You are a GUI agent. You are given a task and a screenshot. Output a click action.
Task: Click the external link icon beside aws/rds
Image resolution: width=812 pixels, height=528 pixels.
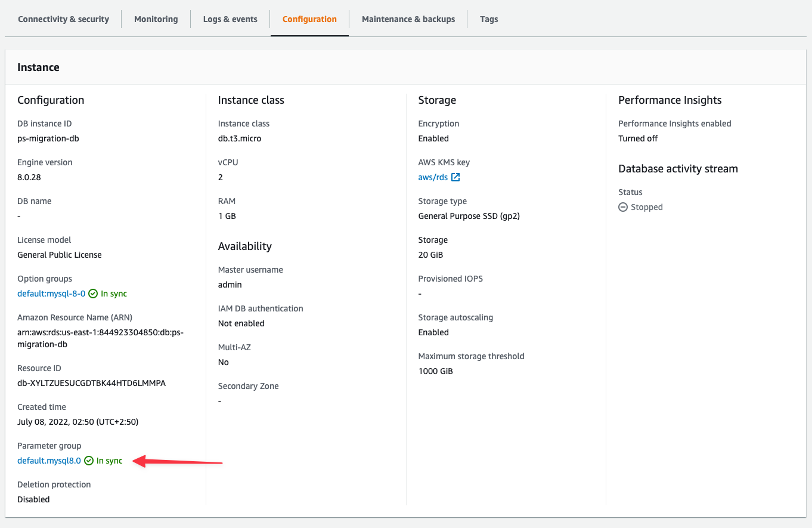pos(455,177)
